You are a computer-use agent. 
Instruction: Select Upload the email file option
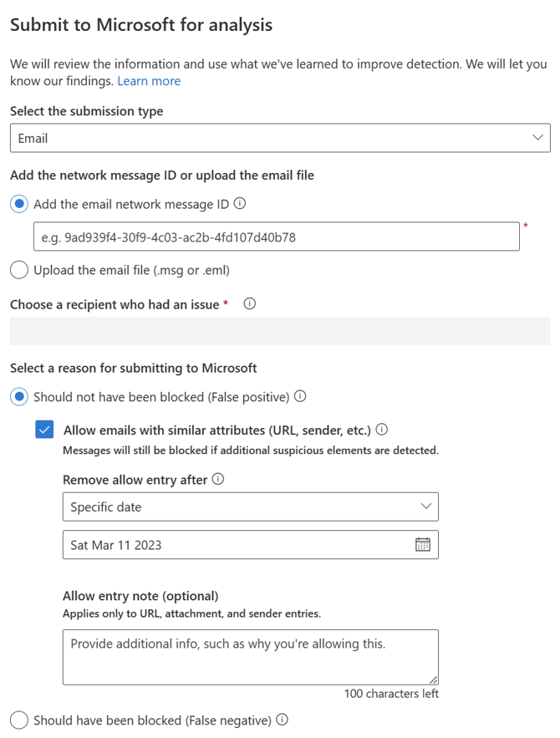pos(19,270)
